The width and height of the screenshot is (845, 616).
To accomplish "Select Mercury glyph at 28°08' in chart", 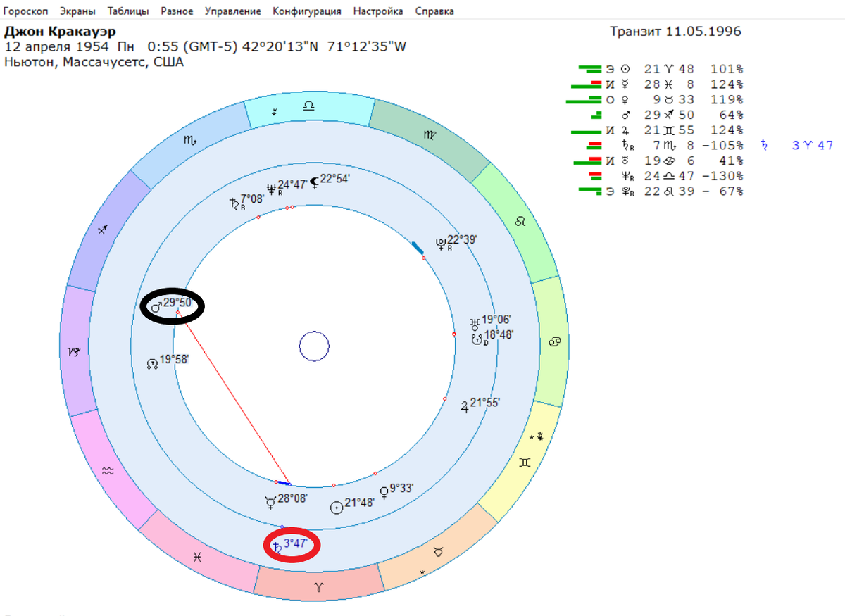I will pos(270,502).
